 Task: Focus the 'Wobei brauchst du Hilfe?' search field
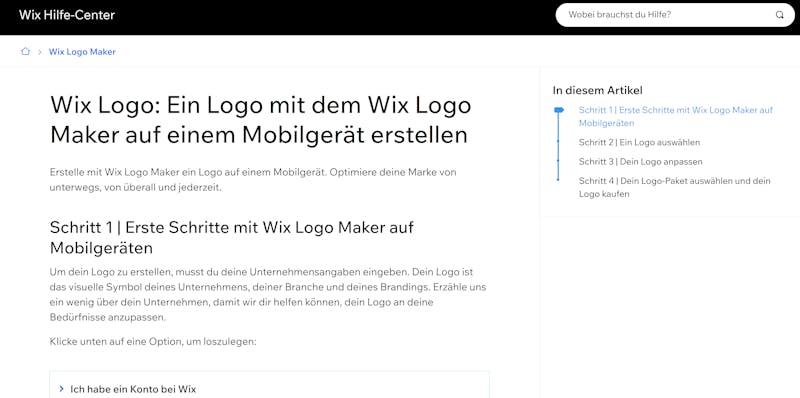[674, 15]
